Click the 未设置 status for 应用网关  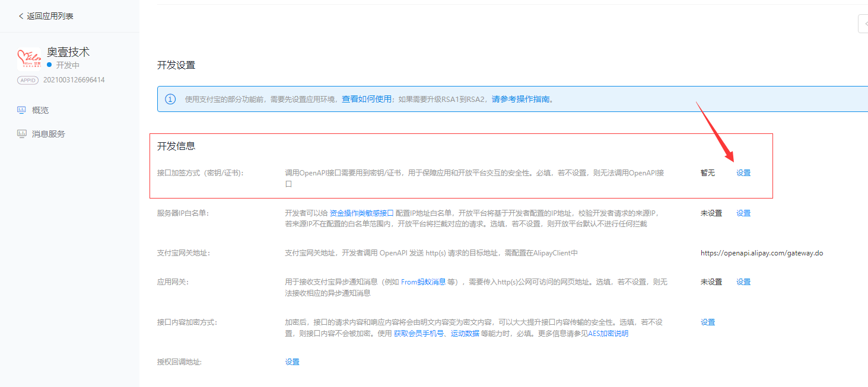(711, 282)
